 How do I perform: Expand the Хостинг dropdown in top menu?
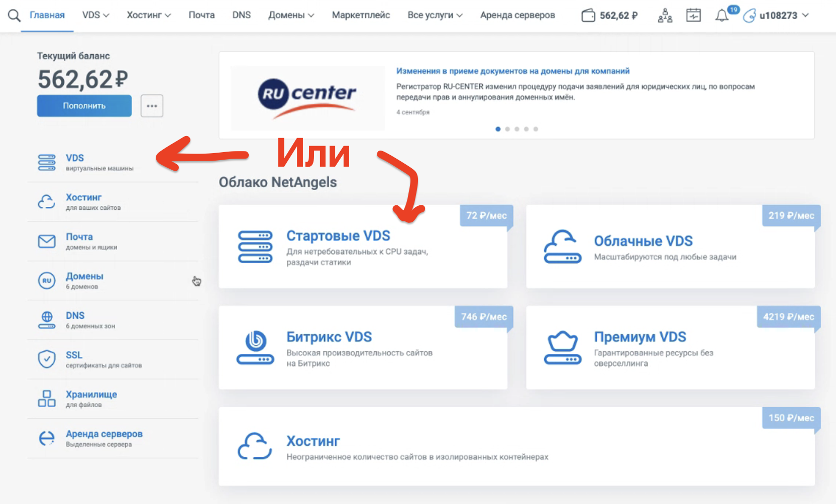pyautogui.click(x=149, y=16)
